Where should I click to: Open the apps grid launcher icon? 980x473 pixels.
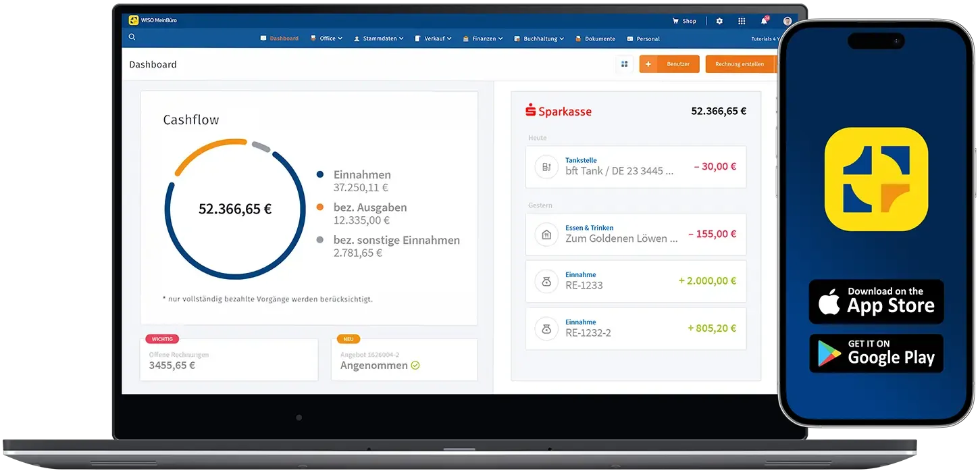741,21
